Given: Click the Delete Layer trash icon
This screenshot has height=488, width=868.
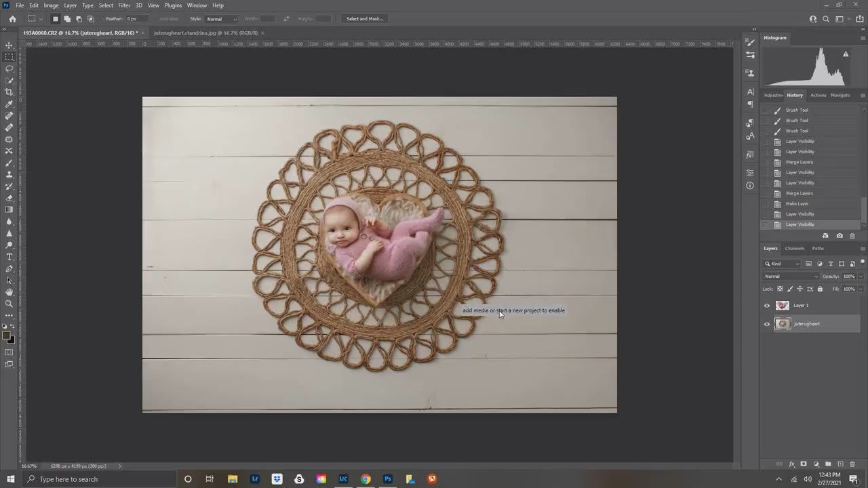Looking at the screenshot, I should pyautogui.click(x=852, y=464).
